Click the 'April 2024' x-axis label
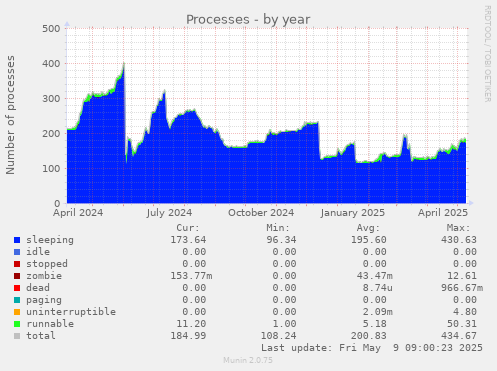This screenshot has width=497, height=371. point(78,213)
